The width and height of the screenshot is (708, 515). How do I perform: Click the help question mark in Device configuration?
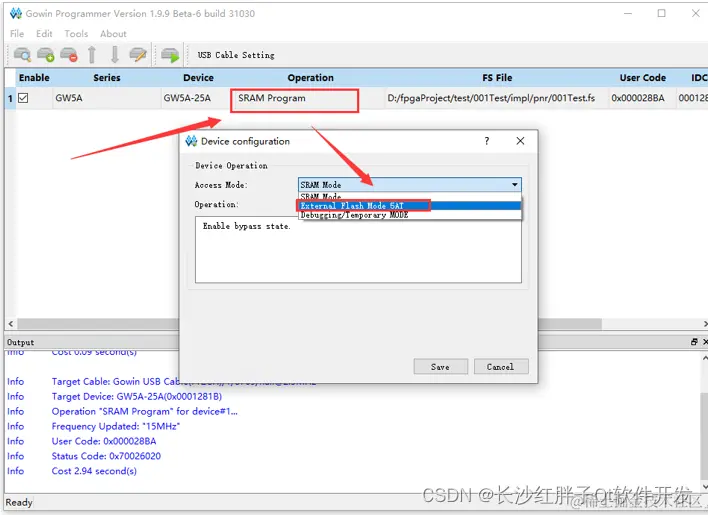486,141
